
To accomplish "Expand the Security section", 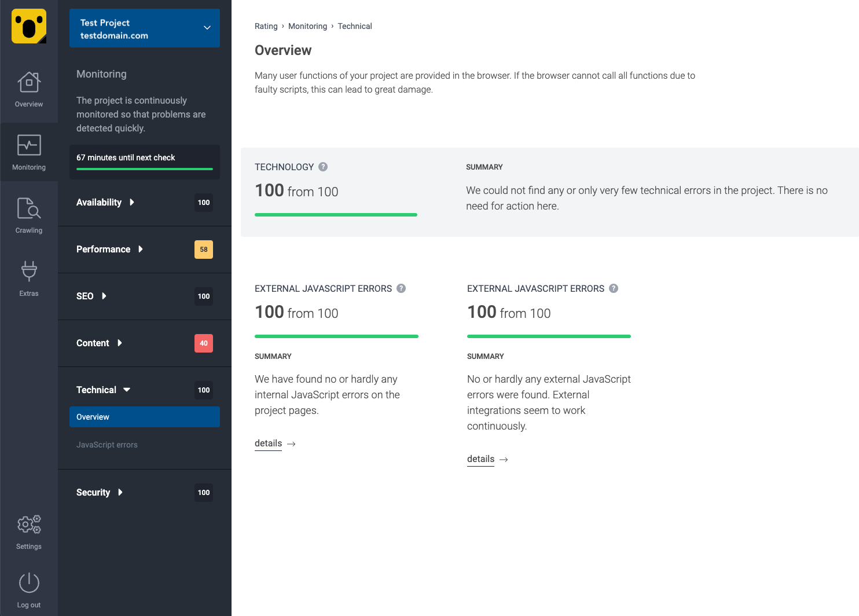I will pos(100,492).
